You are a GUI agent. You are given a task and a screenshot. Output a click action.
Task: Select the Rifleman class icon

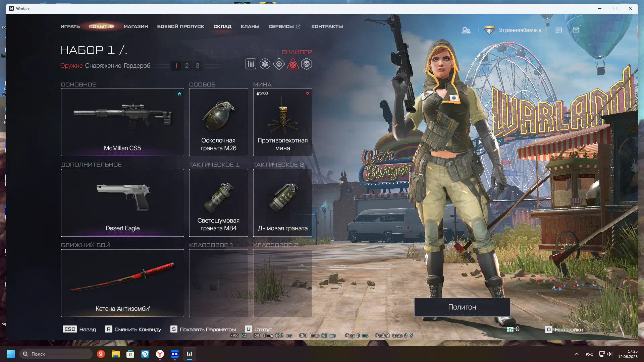251,64
